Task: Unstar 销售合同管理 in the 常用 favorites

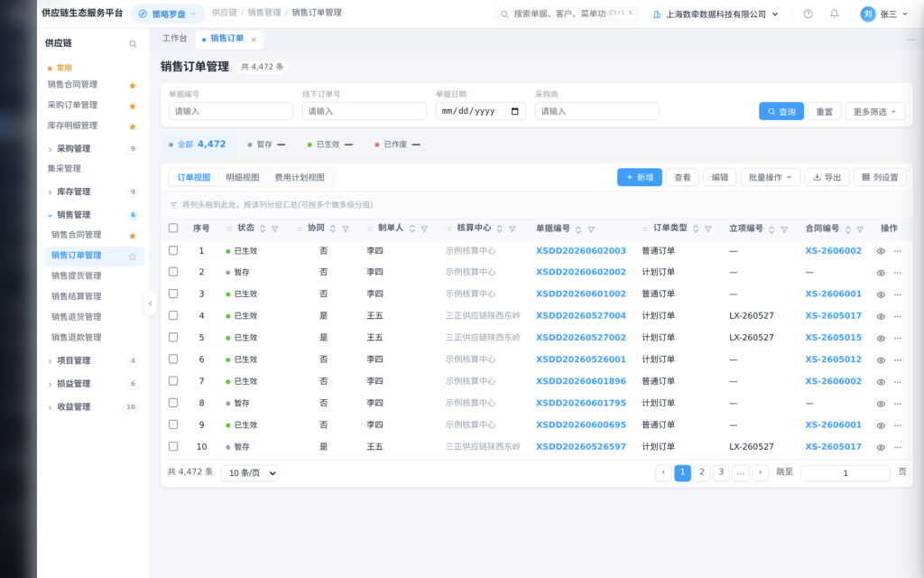Action: (133, 86)
